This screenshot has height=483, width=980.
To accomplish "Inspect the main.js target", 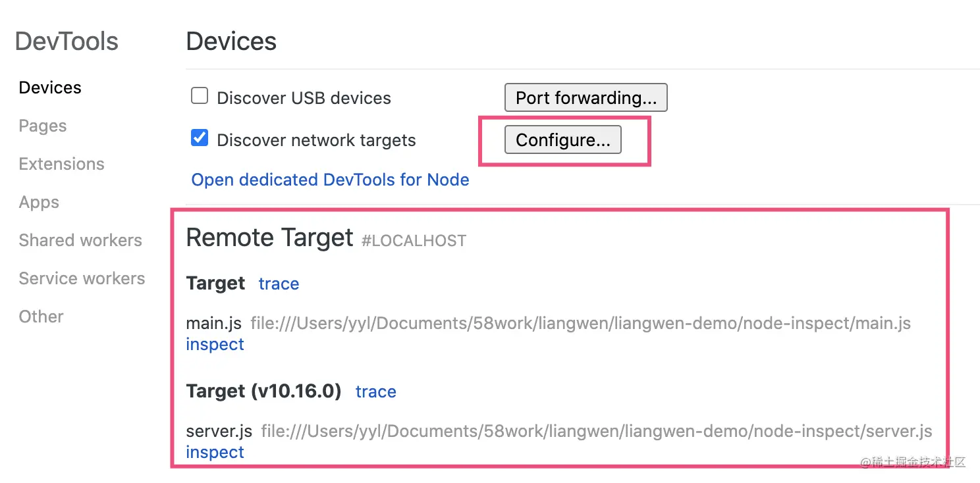I will tap(215, 344).
